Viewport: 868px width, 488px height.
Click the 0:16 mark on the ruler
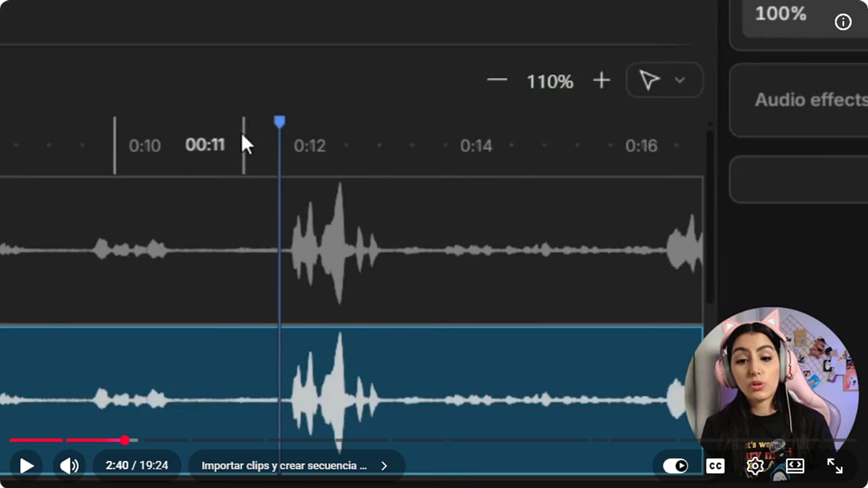pos(642,146)
